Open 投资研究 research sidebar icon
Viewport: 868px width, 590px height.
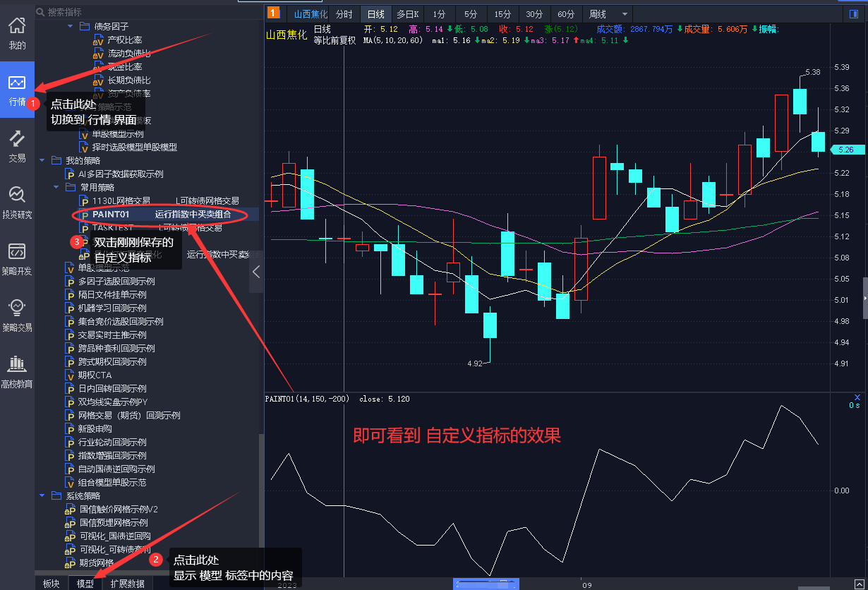point(17,203)
